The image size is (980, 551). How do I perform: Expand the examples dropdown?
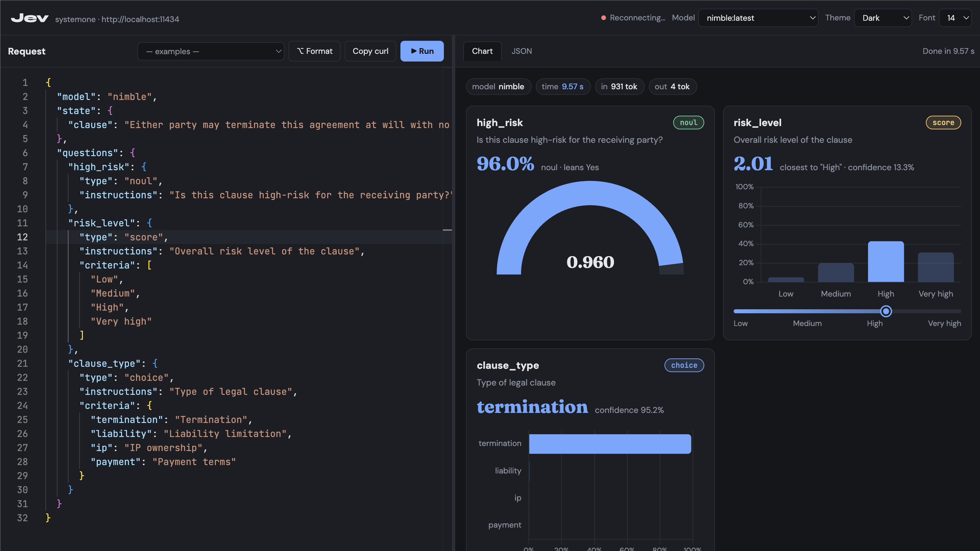coord(211,51)
